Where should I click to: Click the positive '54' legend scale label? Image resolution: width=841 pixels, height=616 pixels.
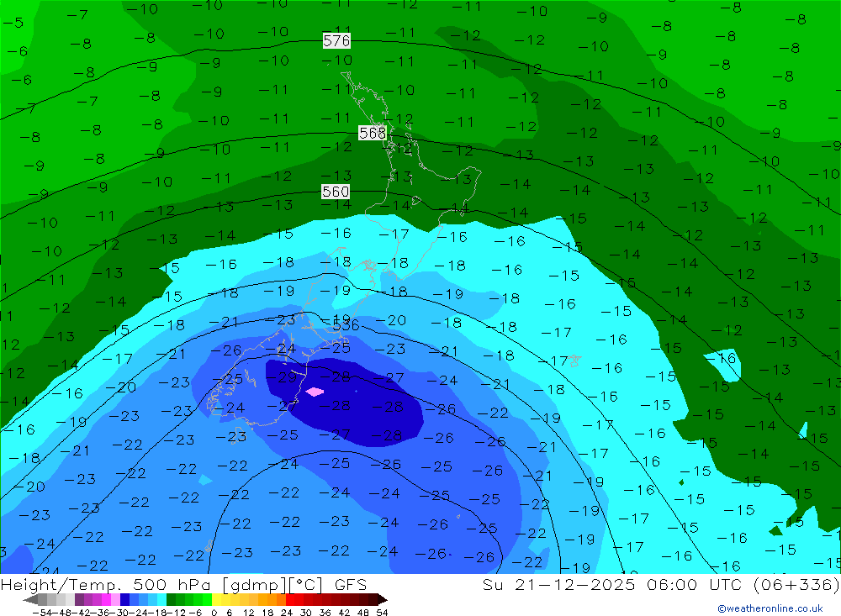point(382,613)
